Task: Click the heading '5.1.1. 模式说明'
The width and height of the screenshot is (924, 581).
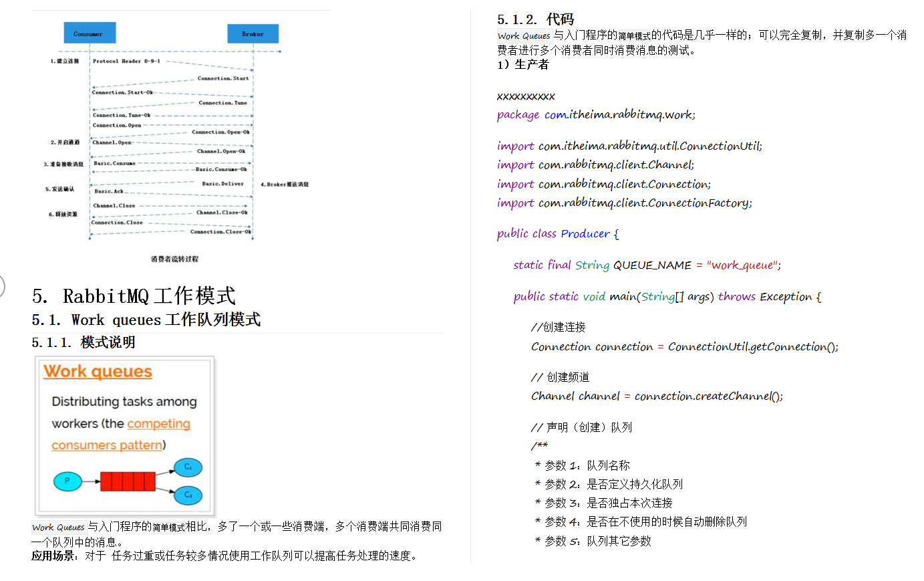Action: coord(84,342)
